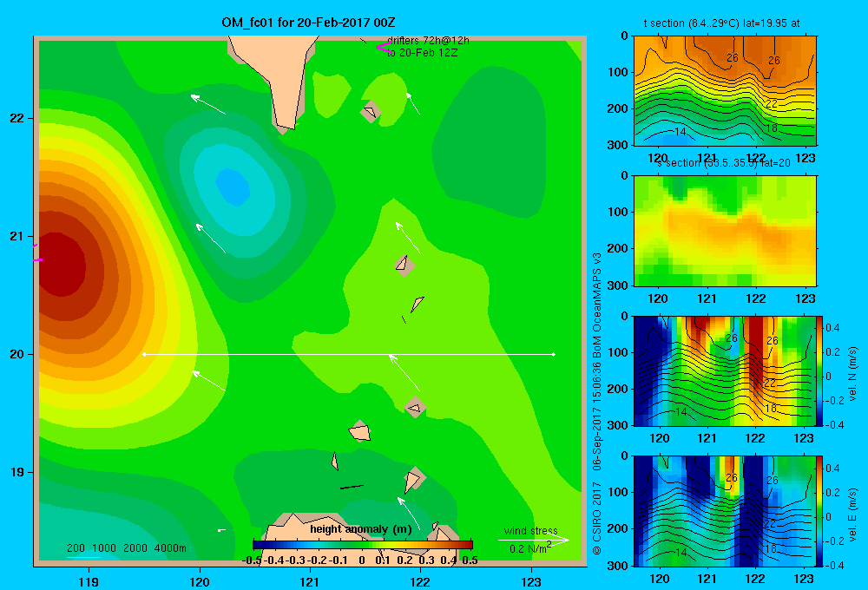Click depth label "100" of temperature section
868x590 pixels.
coord(618,72)
